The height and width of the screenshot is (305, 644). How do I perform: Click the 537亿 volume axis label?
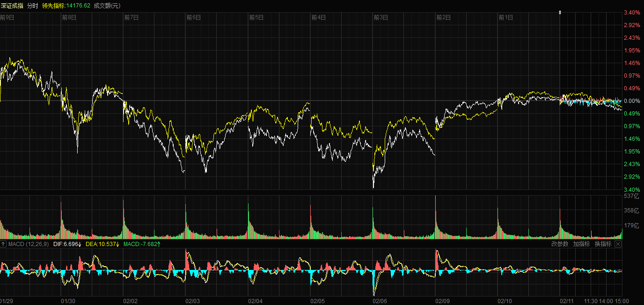pyautogui.click(x=632, y=196)
